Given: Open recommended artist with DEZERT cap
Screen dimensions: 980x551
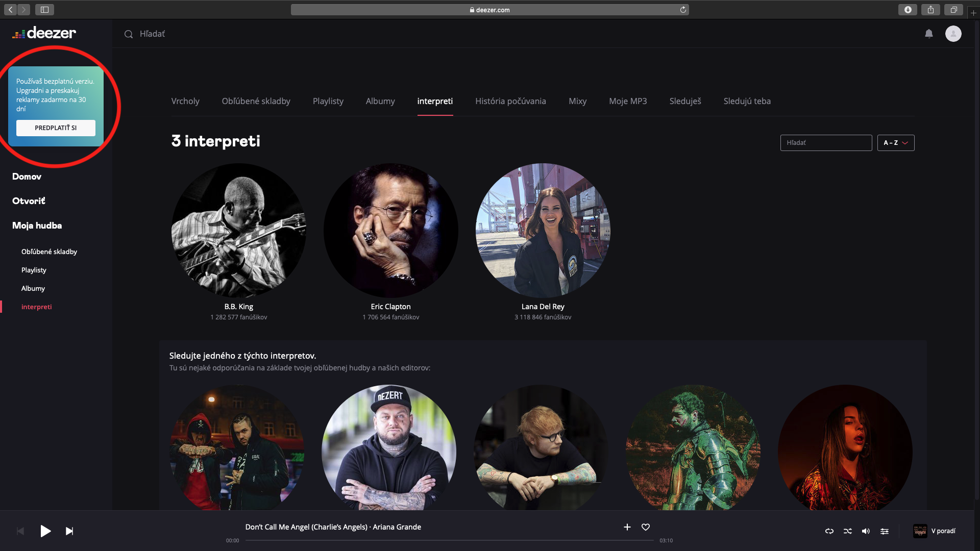Looking at the screenshot, I should coord(389,448).
